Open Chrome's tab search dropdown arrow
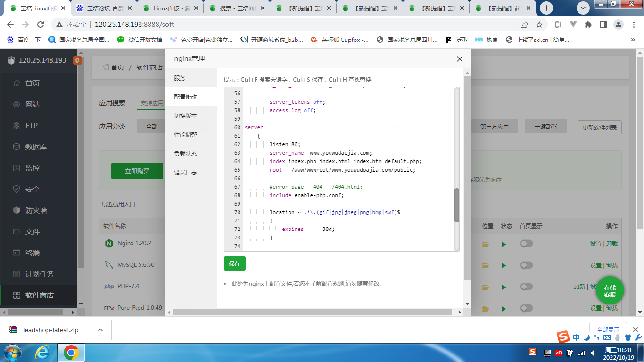 click(584, 8)
